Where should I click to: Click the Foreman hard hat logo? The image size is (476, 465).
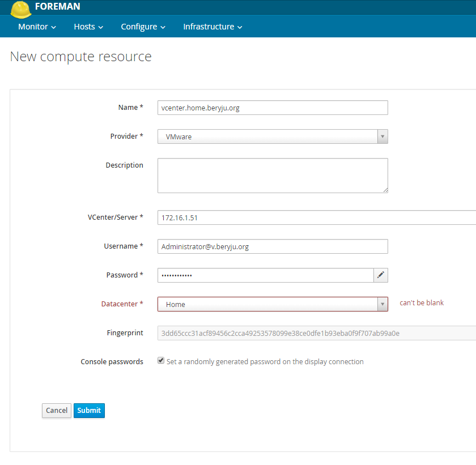point(20,8)
